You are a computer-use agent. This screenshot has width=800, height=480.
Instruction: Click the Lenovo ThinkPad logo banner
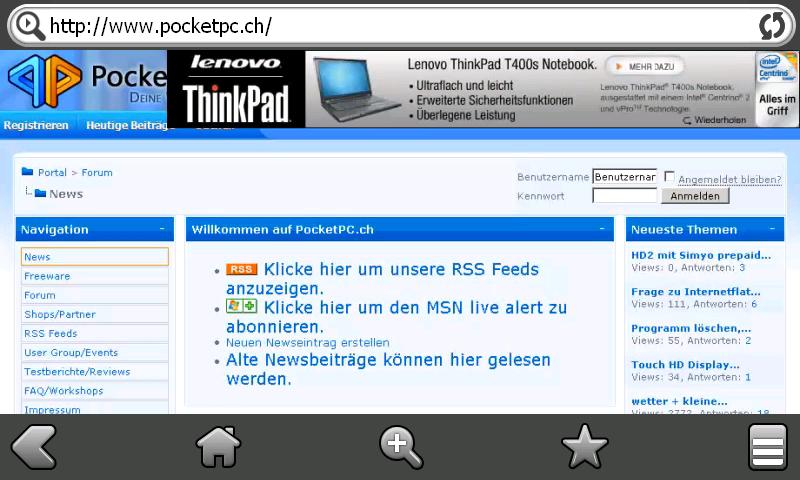click(x=236, y=89)
